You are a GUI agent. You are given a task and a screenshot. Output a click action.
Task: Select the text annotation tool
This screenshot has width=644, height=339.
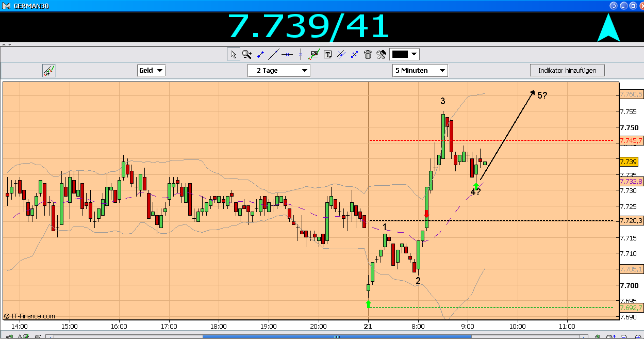(327, 54)
